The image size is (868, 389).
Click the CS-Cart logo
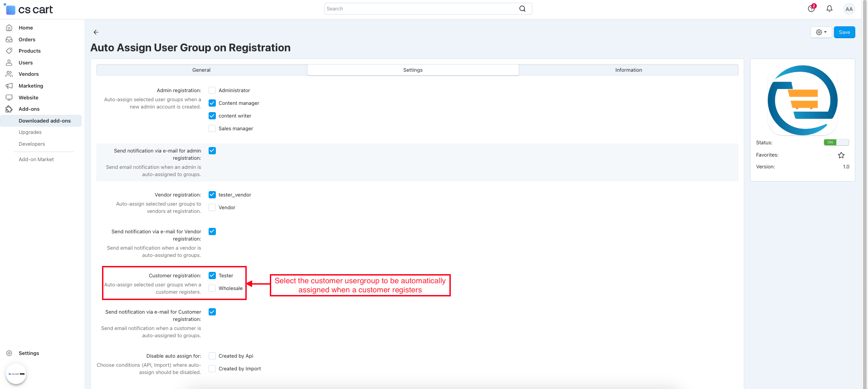(29, 10)
